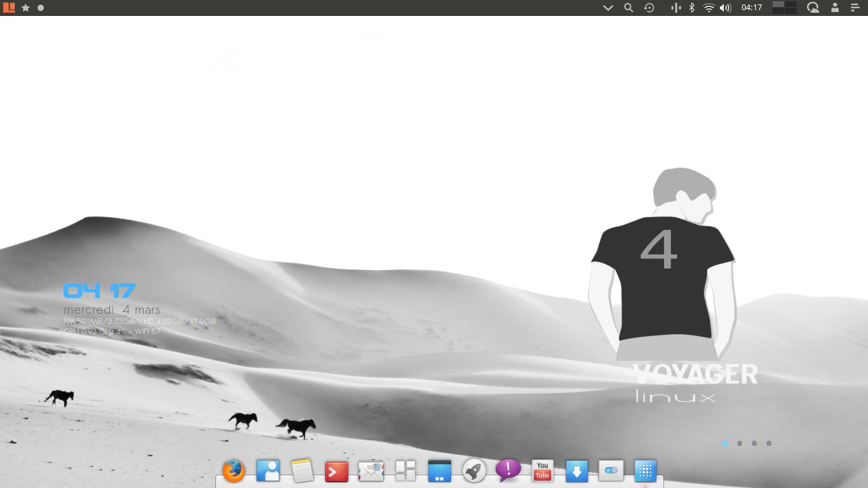
Task: Open the blue download arrow app
Action: click(577, 471)
